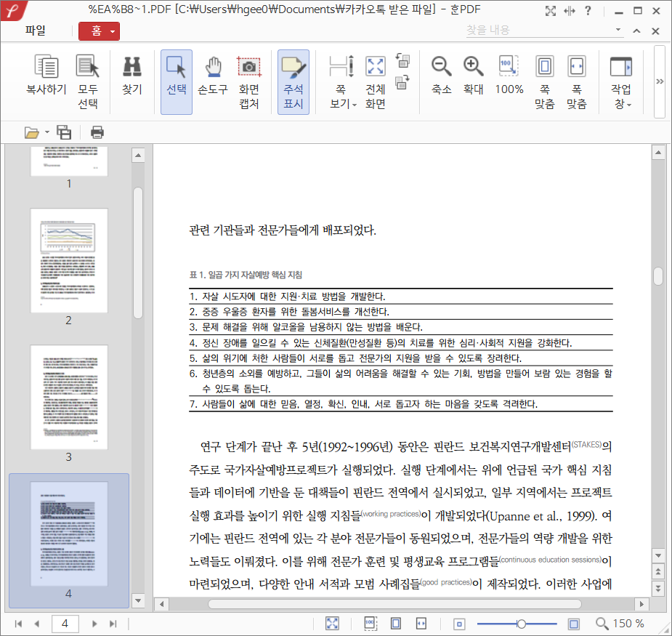672x636 pixels.
Task: Select the 찾기 binoculars search tool
Action: (131, 76)
